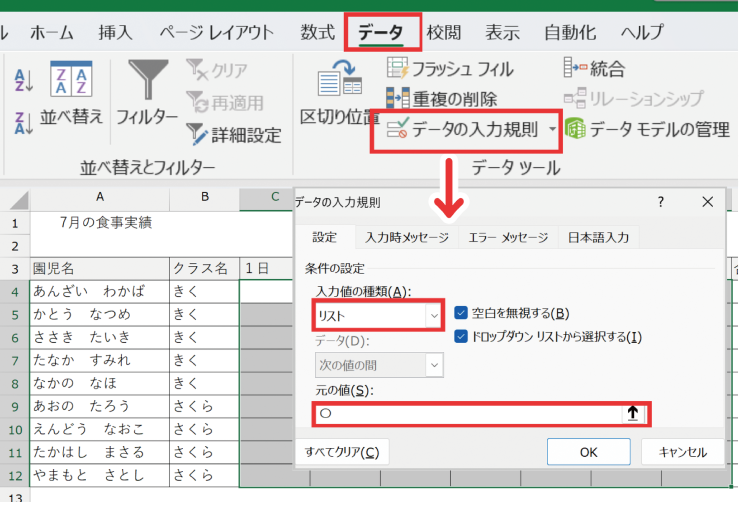Click the sort ascending A-Z icon
Viewport: 740px width, 505px height.
pos(24,78)
